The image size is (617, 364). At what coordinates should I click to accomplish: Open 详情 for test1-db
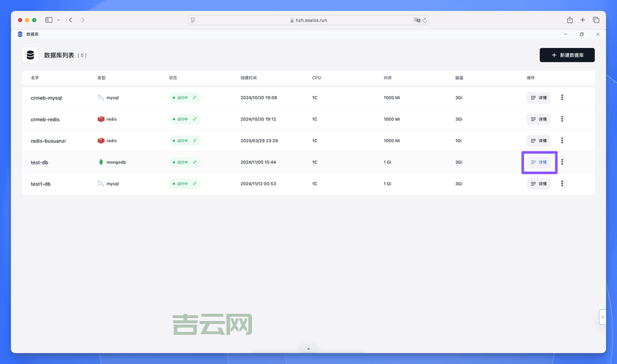[x=538, y=184]
